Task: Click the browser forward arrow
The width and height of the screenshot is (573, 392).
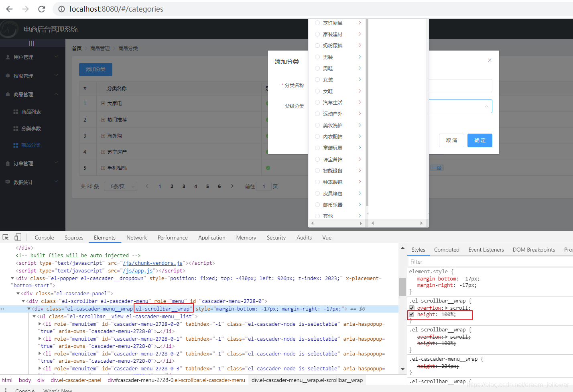Action: coord(25,9)
